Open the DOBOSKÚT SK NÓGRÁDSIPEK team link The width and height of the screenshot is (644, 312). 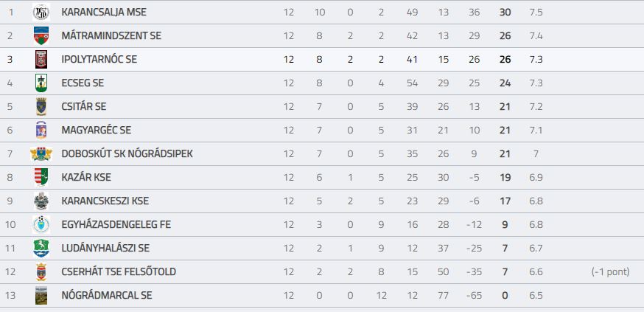(127, 153)
